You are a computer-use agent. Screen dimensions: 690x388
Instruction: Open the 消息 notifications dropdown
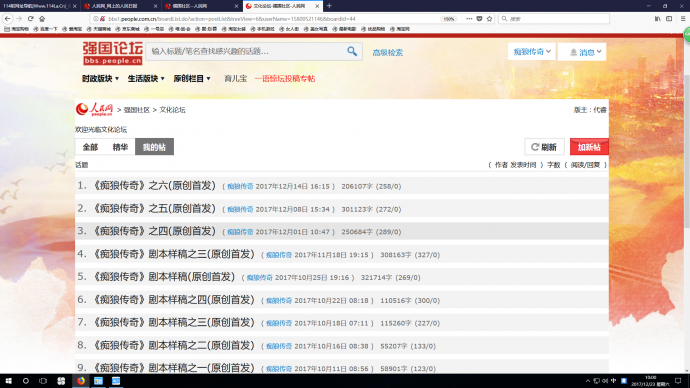pyautogui.click(x=582, y=52)
